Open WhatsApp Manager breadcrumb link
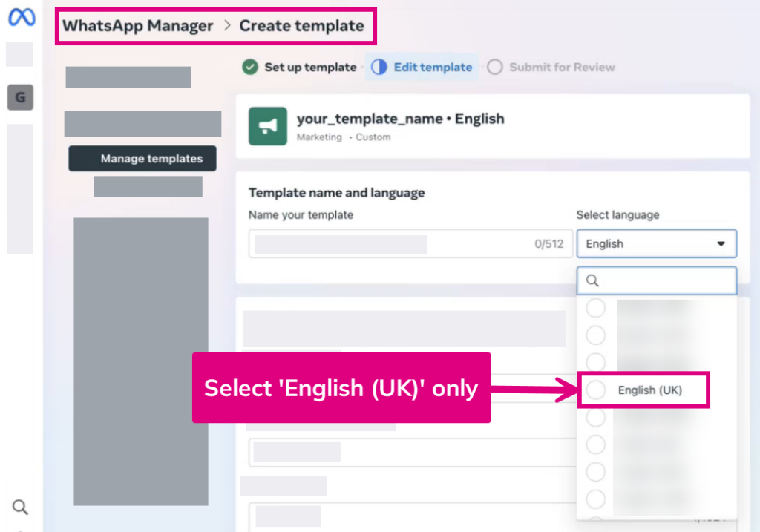 coord(137,26)
